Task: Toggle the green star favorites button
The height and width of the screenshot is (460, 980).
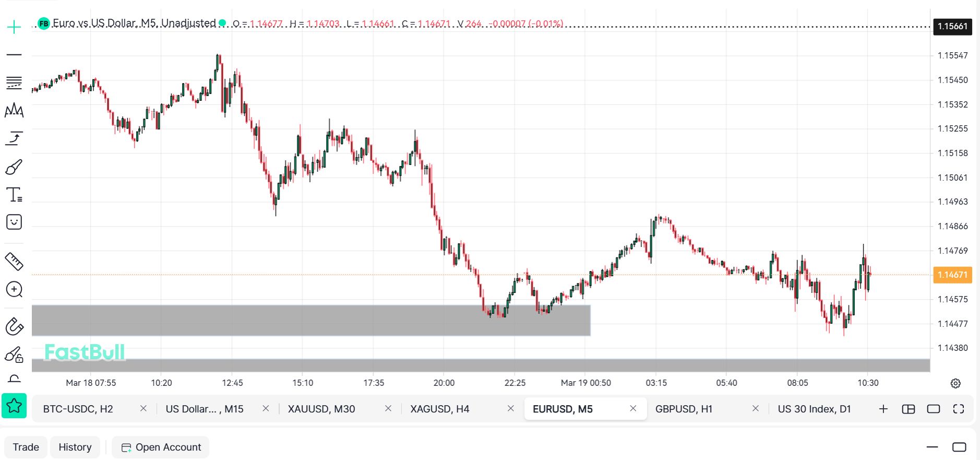Action: (14, 406)
